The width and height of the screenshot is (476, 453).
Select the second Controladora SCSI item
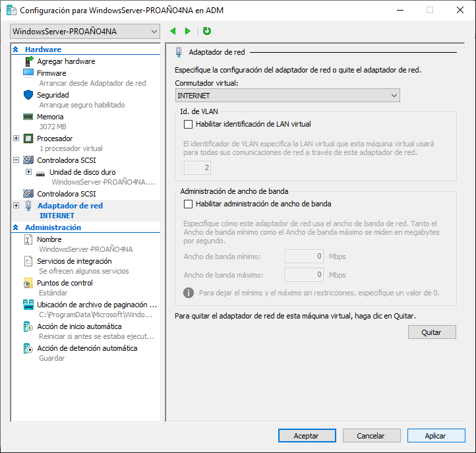(66, 194)
